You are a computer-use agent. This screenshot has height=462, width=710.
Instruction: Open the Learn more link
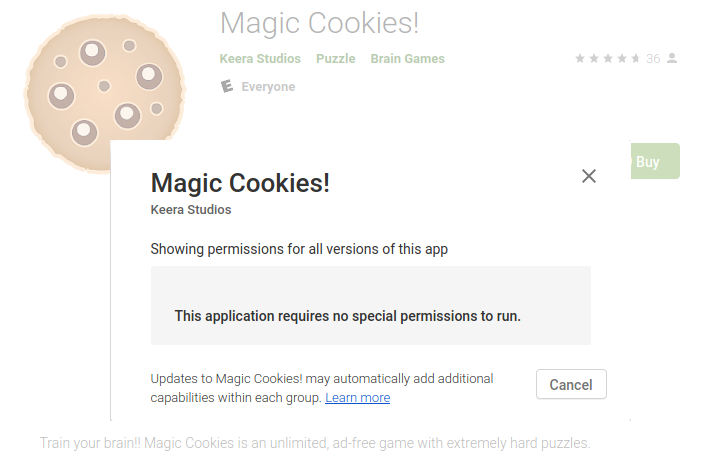tap(357, 398)
